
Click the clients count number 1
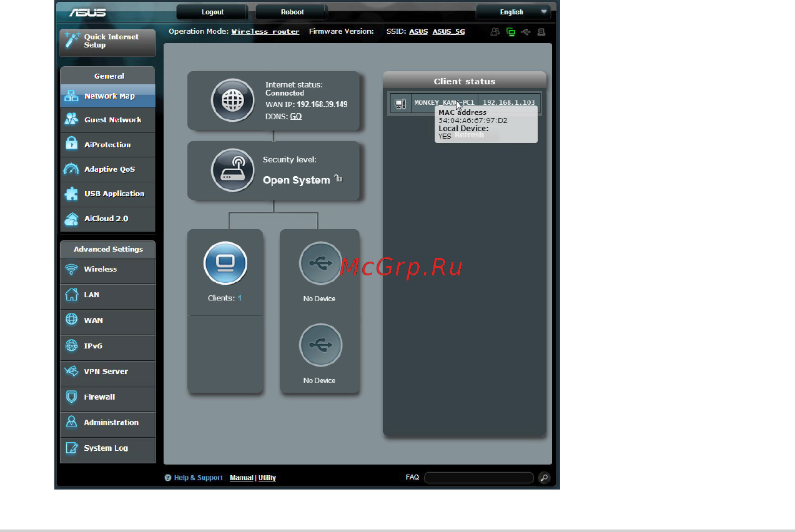click(240, 298)
